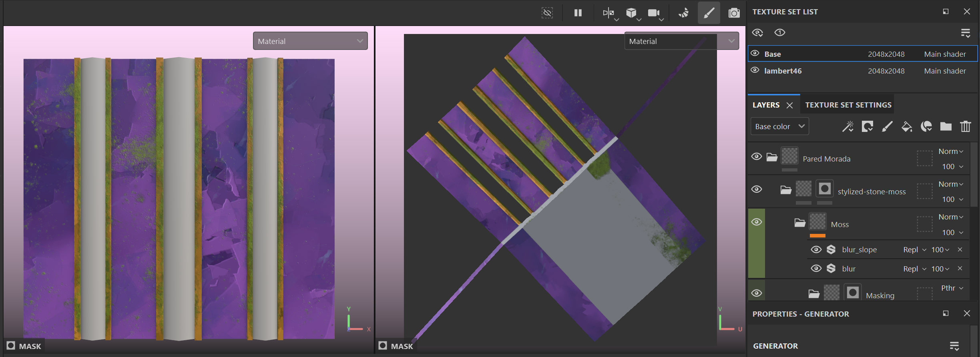The image size is (980, 357).
Task: Add a new paint layer
Action: coord(887,127)
